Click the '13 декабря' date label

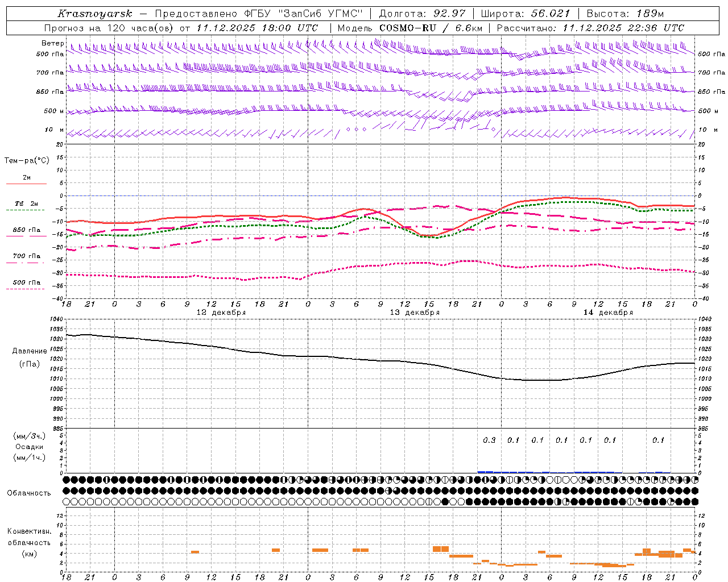415,313
